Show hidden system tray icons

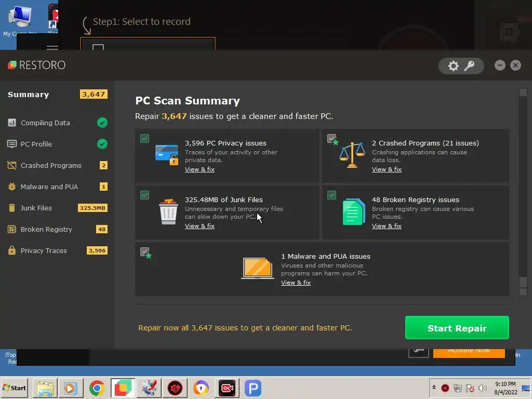[434, 388]
